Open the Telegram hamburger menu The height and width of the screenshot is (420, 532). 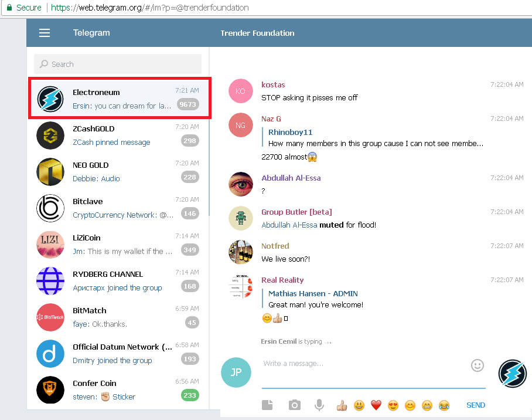[45, 33]
